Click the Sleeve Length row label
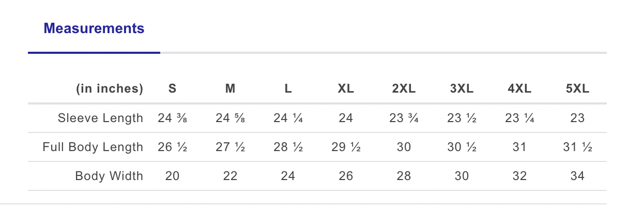Viewport: 644px width, 223px height. pyautogui.click(x=100, y=118)
